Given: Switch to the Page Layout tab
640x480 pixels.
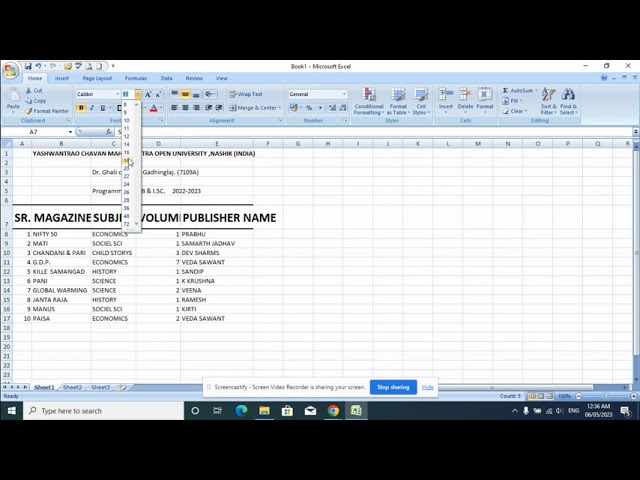Looking at the screenshot, I should coord(97,78).
